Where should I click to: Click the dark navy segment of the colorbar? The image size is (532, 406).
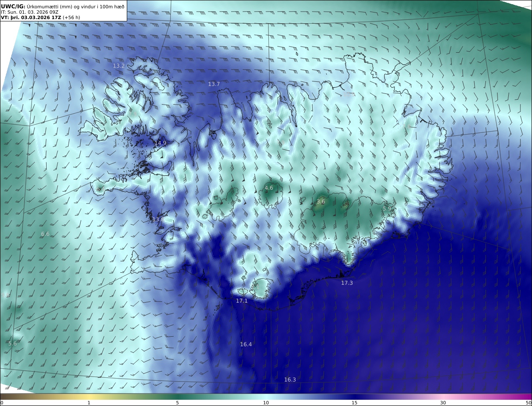[x=355, y=396]
